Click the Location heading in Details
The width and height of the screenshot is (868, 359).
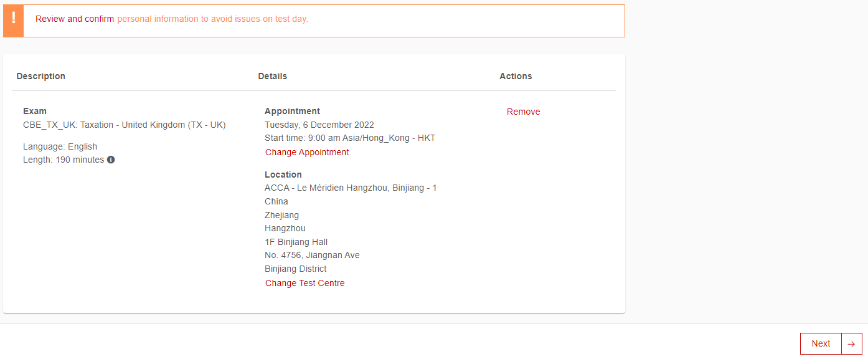[x=283, y=175]
